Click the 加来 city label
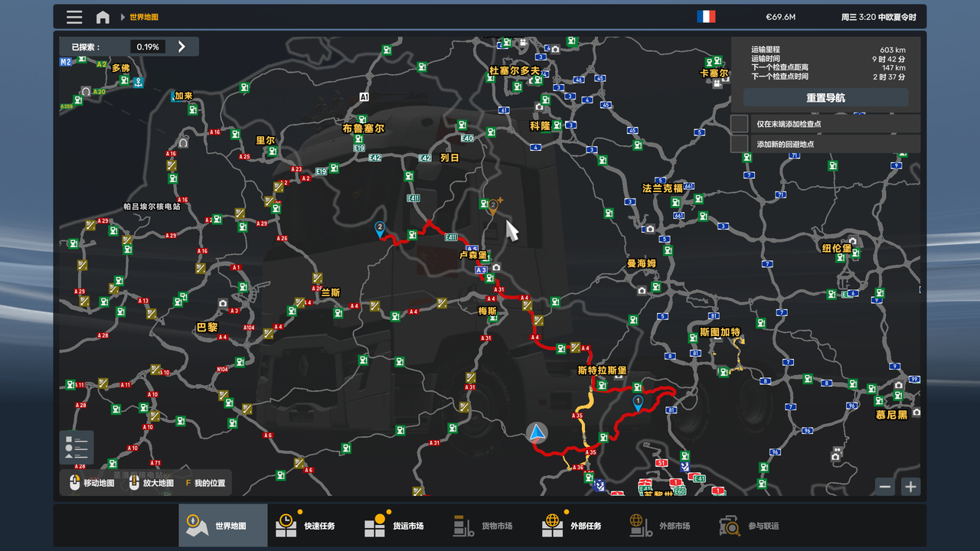This screenshot has width=980, height=551. (x=184, y=96)
